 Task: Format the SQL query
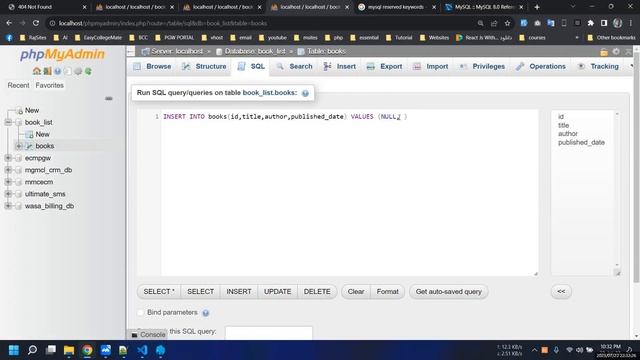coord(387,291)
